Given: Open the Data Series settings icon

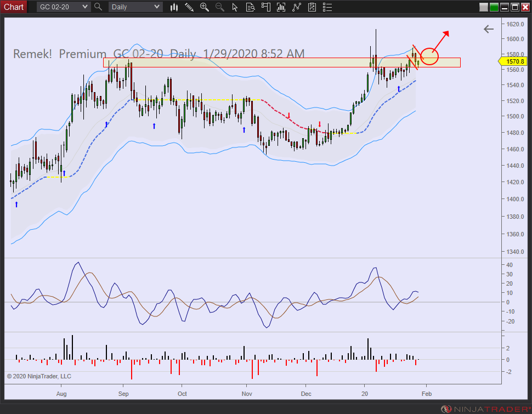Looking at the screenshot, I should coord(281,7).
